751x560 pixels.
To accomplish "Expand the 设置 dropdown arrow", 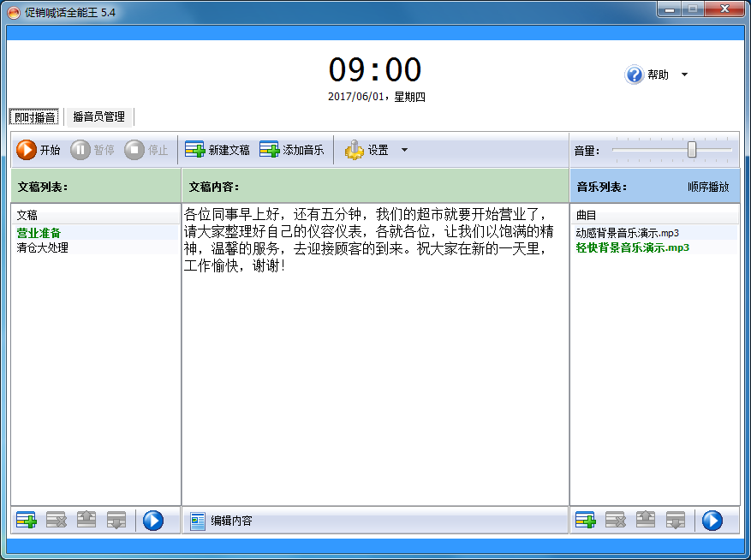I will (x=402, y=150).
